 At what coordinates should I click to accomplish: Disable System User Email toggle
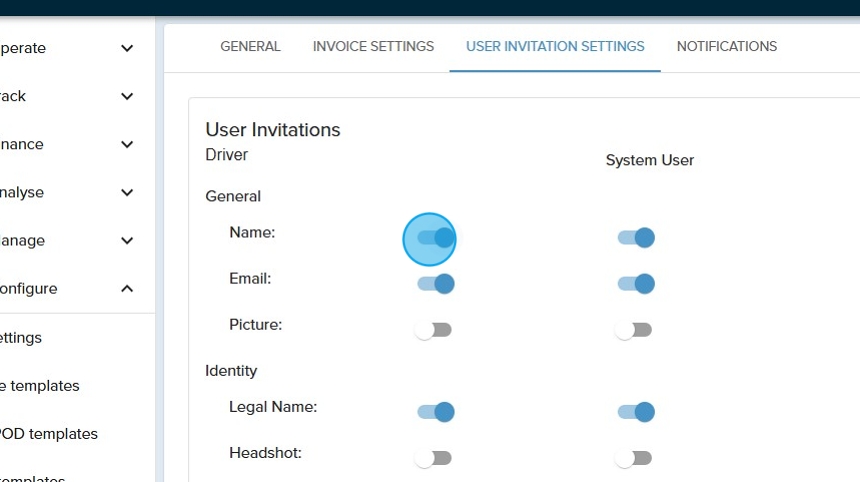point(635,284)
